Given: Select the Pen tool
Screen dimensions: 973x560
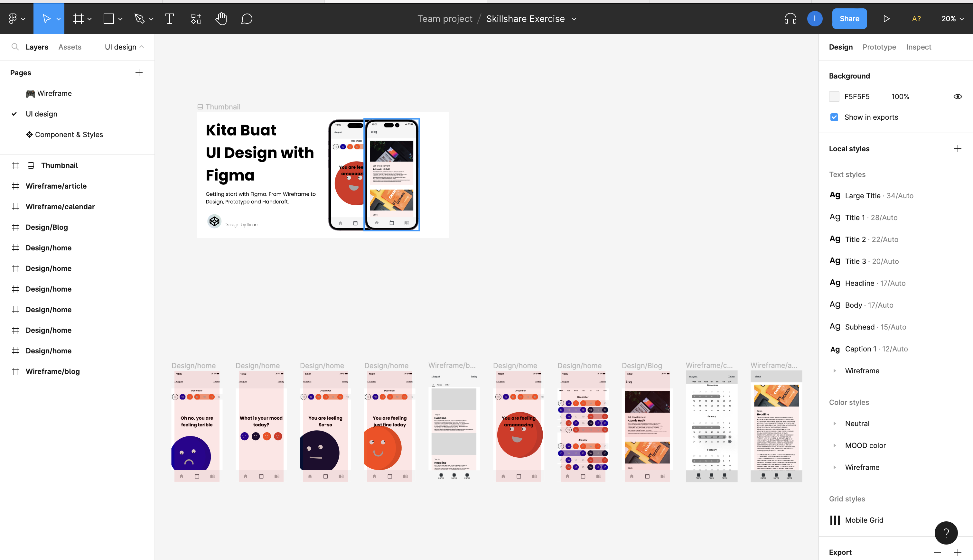Looking at the screenshot, I should pos(139,18).
